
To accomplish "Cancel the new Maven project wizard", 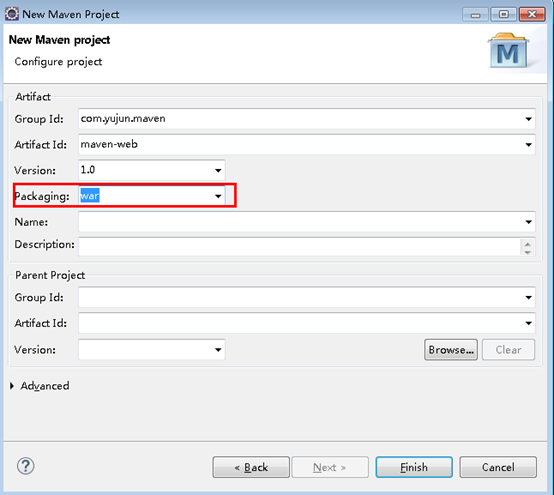I will coord(498,467).
